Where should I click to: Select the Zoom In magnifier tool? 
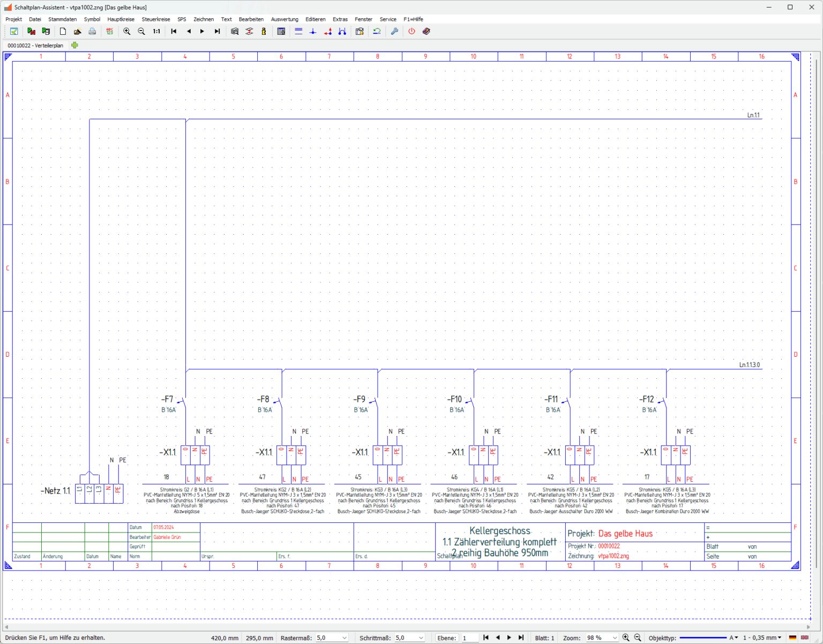click(126, 31)
